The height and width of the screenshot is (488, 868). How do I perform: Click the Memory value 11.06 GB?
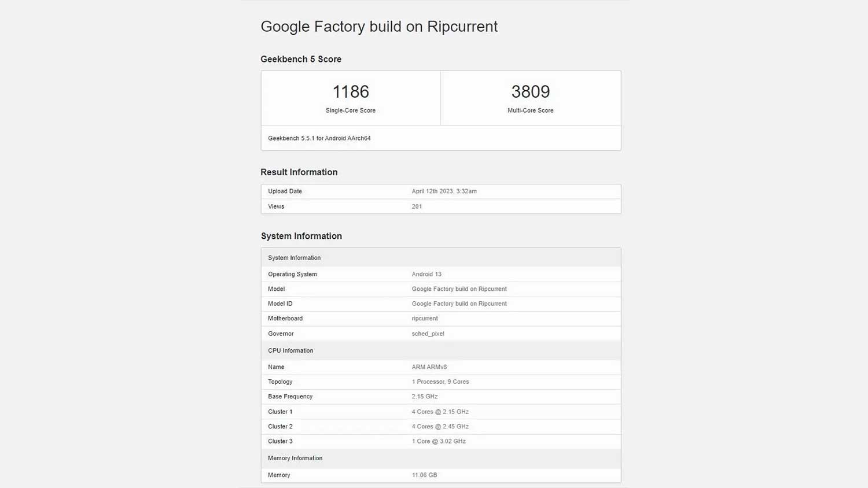click(424, 475)
